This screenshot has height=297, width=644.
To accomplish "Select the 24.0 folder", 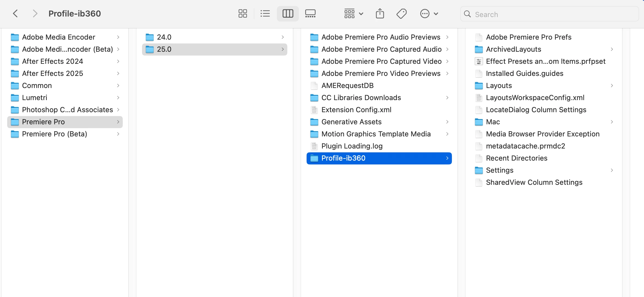I will tap(164, 37).
